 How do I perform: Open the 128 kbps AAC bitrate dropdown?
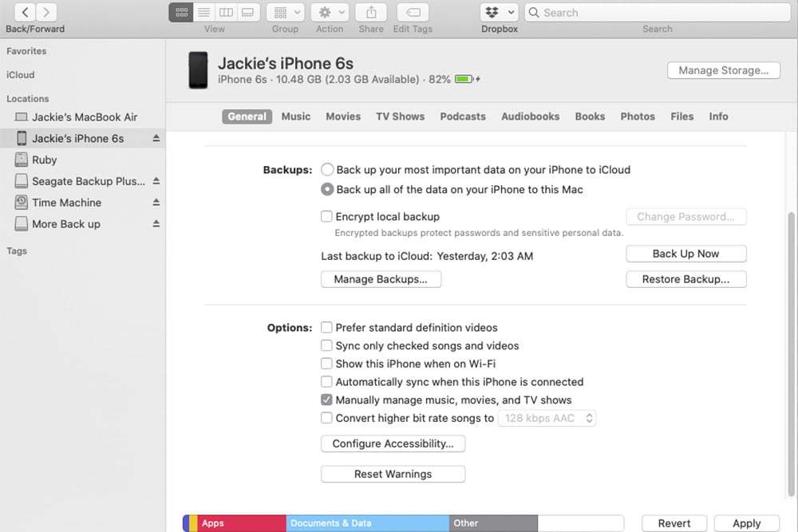tap(547, 418)
